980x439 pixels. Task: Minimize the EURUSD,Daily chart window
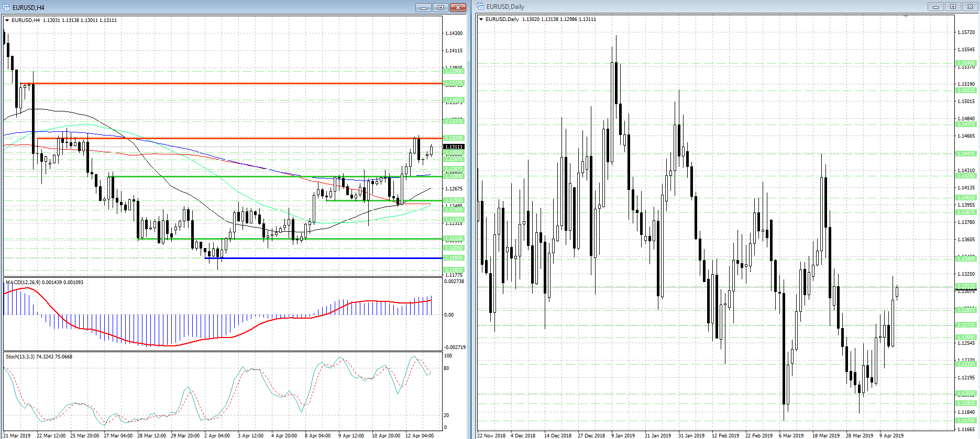tap(935, 7)
